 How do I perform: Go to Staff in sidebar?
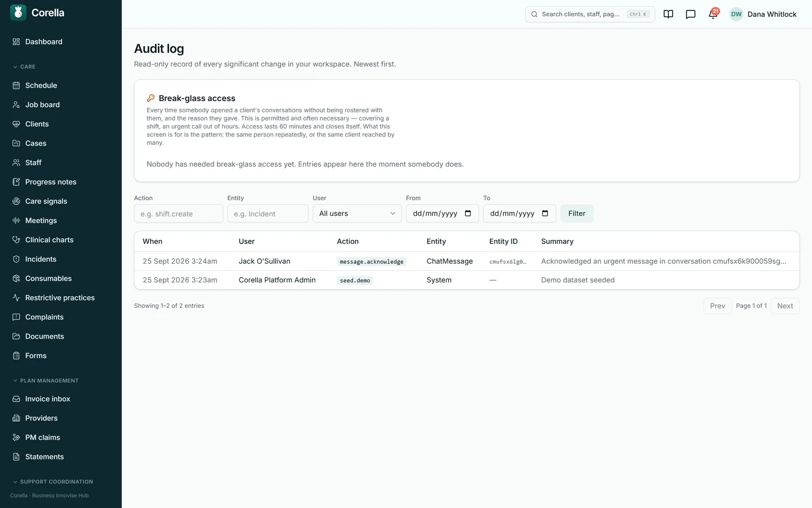[x=61, y=163]
